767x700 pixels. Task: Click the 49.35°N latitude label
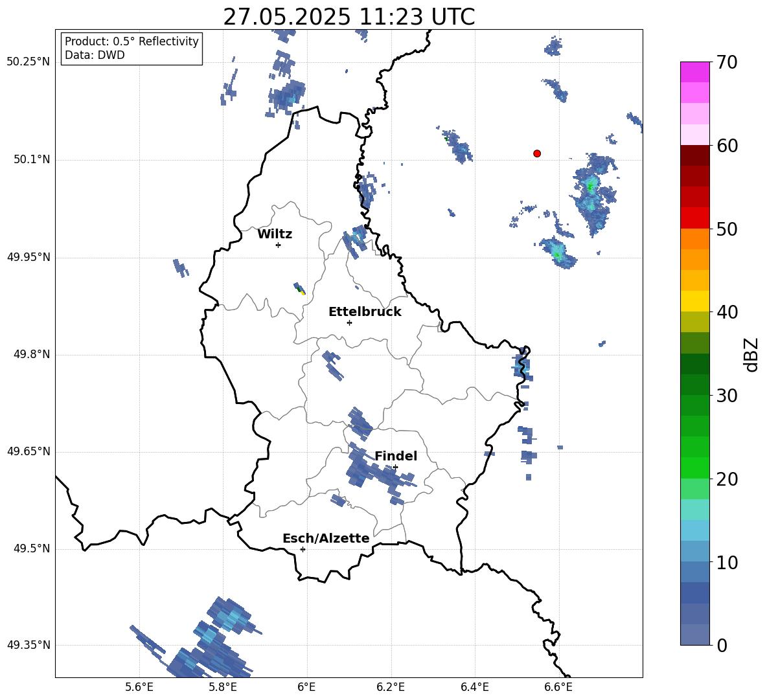(x=29, y=645)
